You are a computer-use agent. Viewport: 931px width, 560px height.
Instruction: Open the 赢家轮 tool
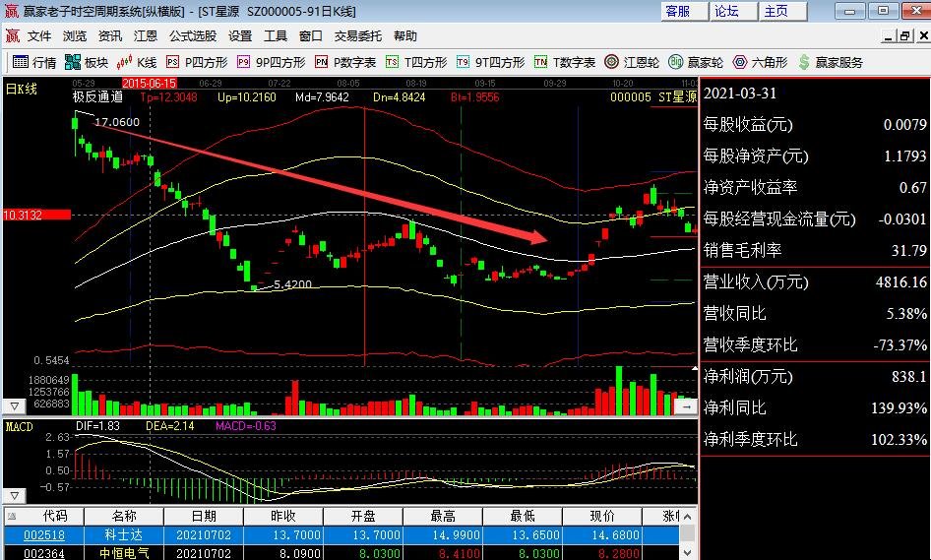(x=696, y=62)
